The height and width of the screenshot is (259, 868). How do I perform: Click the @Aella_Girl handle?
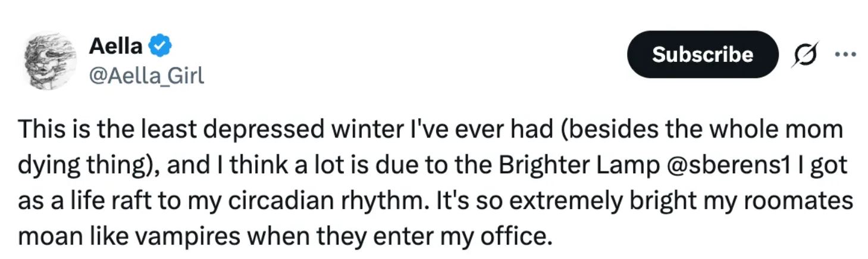146,76
